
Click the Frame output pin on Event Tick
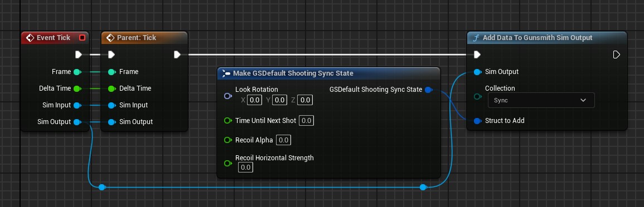pos(77,72)
